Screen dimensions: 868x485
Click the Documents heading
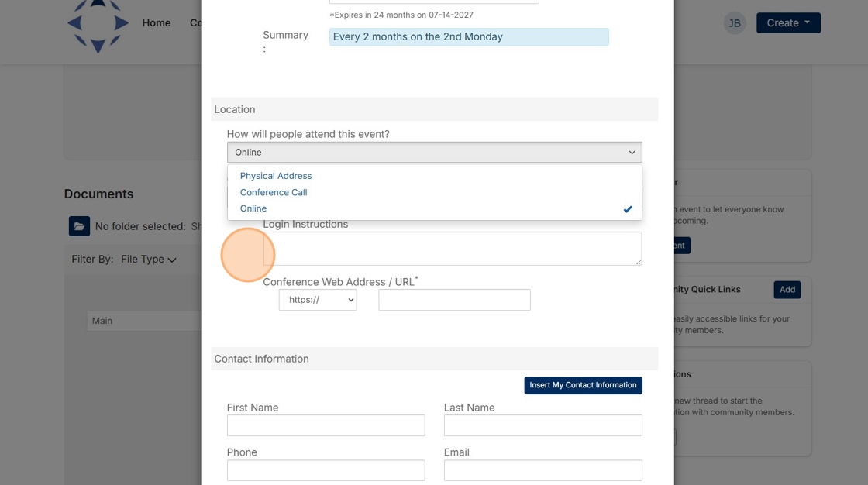[98, 194]
